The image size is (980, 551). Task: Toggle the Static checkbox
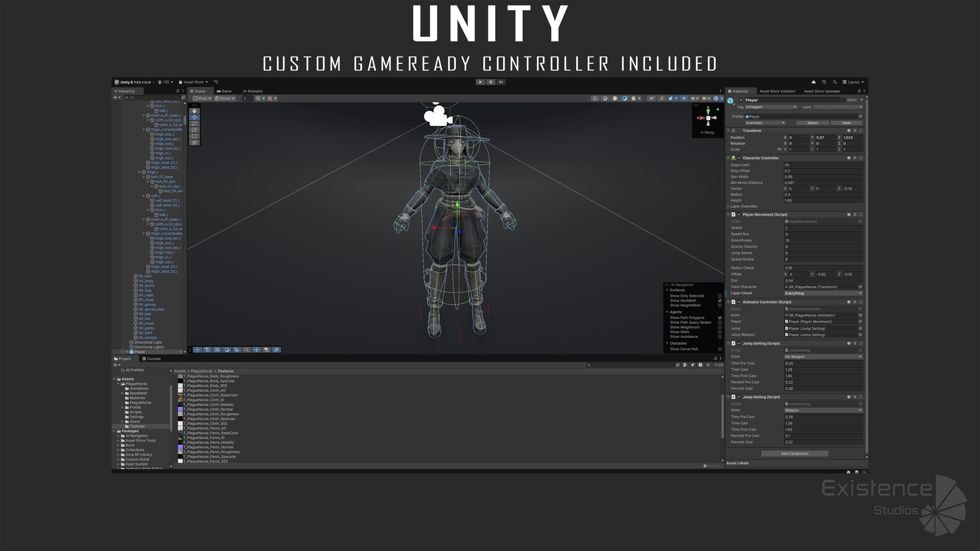click(x=844, y=100)
